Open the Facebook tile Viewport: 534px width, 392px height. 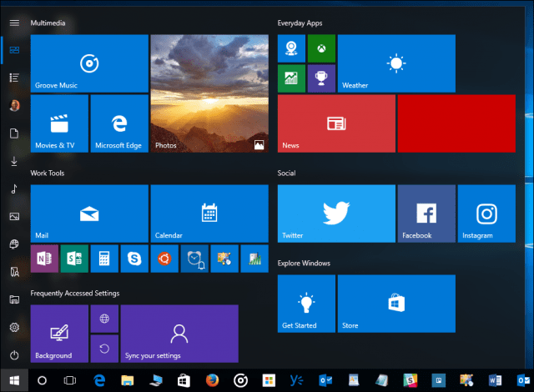coord(426,214)
